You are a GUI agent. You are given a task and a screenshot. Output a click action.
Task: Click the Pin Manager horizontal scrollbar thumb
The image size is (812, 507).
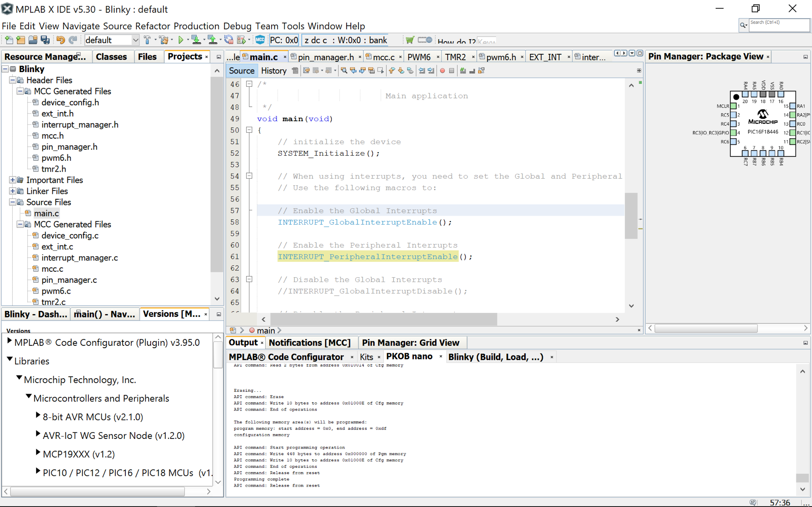pos(706,328)
